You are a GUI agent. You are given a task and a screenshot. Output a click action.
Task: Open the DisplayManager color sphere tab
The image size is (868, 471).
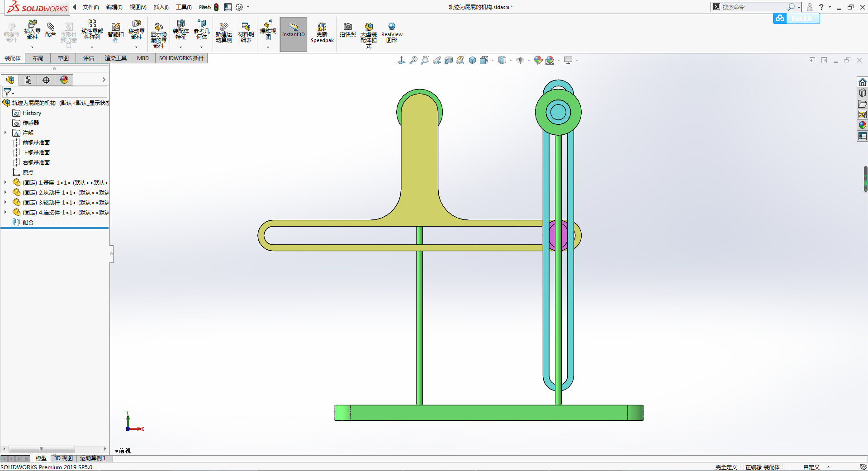pyautogui.click(x=64, y=80)
